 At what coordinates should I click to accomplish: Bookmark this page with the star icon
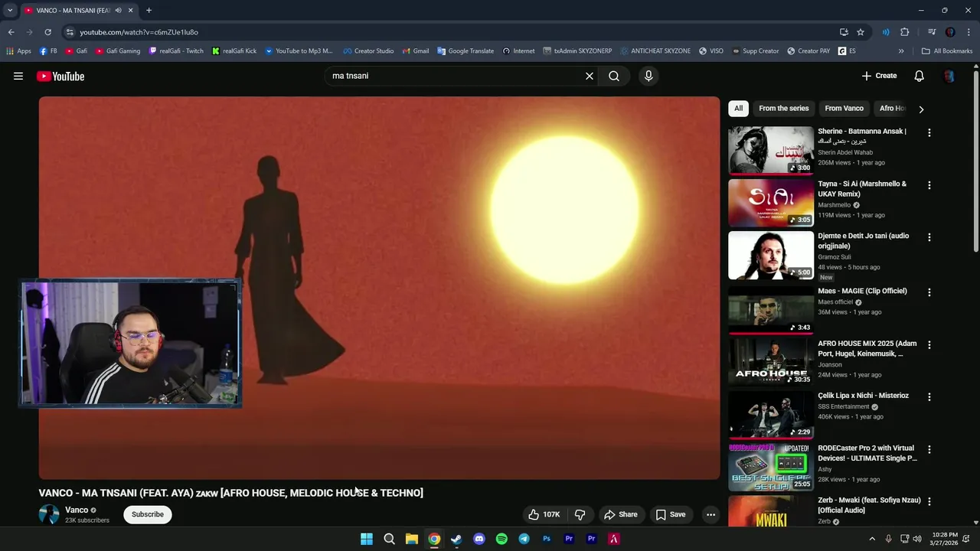(861, 32)
